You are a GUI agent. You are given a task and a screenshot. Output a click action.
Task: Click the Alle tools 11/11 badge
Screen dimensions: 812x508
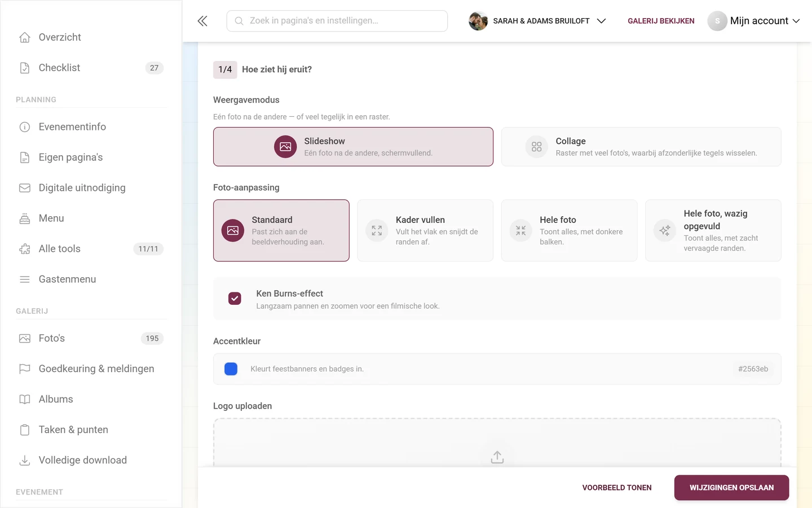tap(148, 249)
